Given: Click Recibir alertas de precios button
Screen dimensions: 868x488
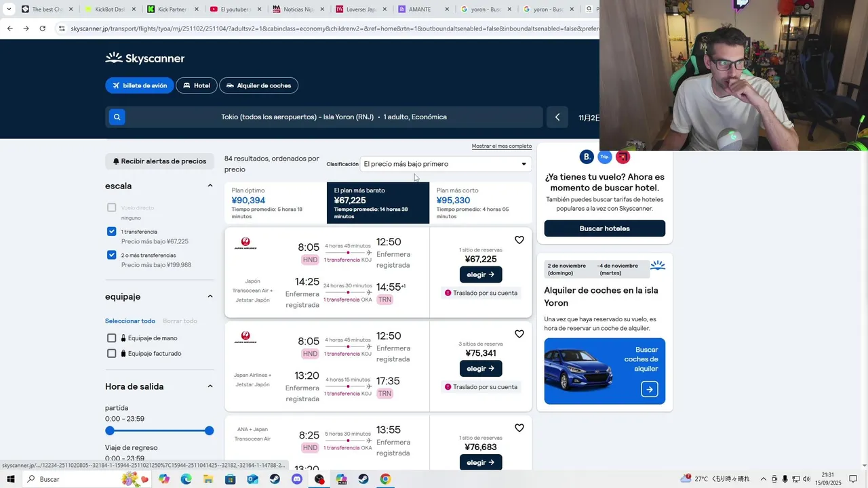Looking at the screenshot, I should 160,161.
